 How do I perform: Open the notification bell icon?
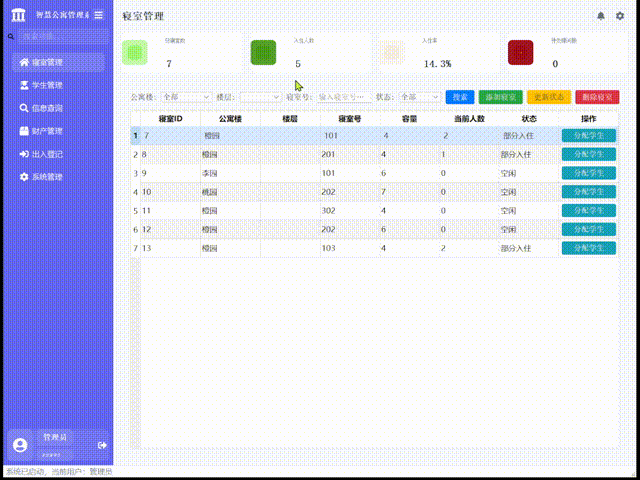(601, 16)
